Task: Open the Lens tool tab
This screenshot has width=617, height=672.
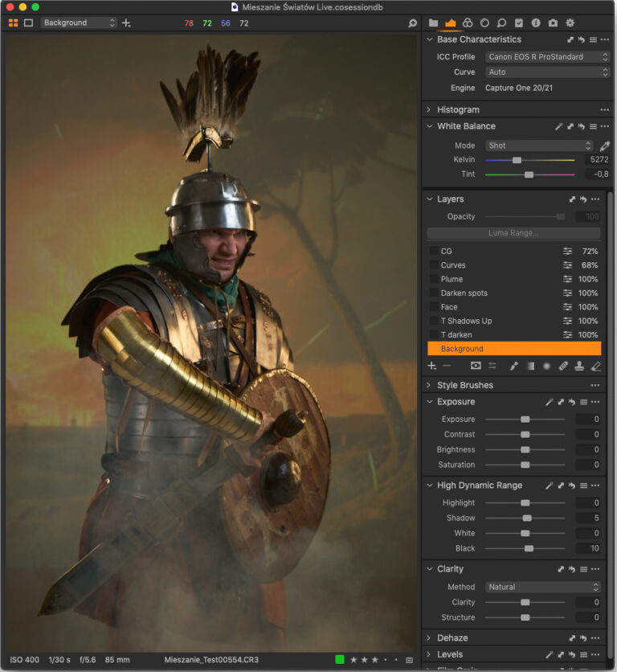Action: pyautogui.click(x=484, y=23)
